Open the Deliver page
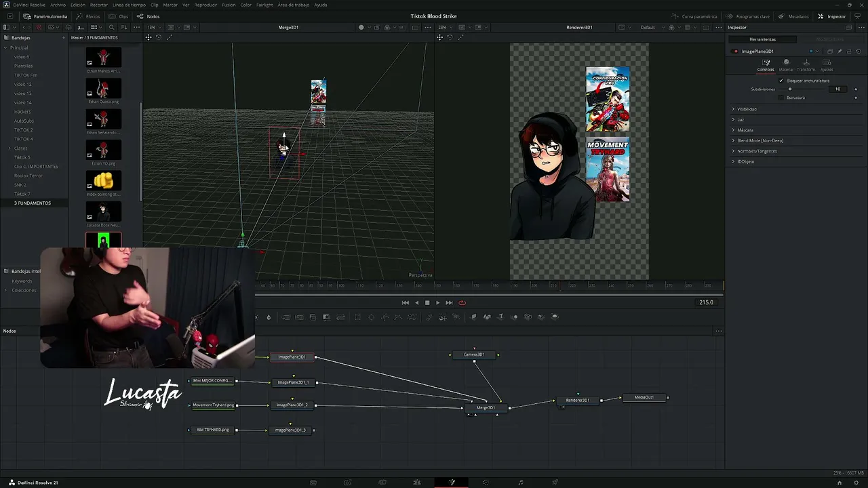 [x=555, y=483]
